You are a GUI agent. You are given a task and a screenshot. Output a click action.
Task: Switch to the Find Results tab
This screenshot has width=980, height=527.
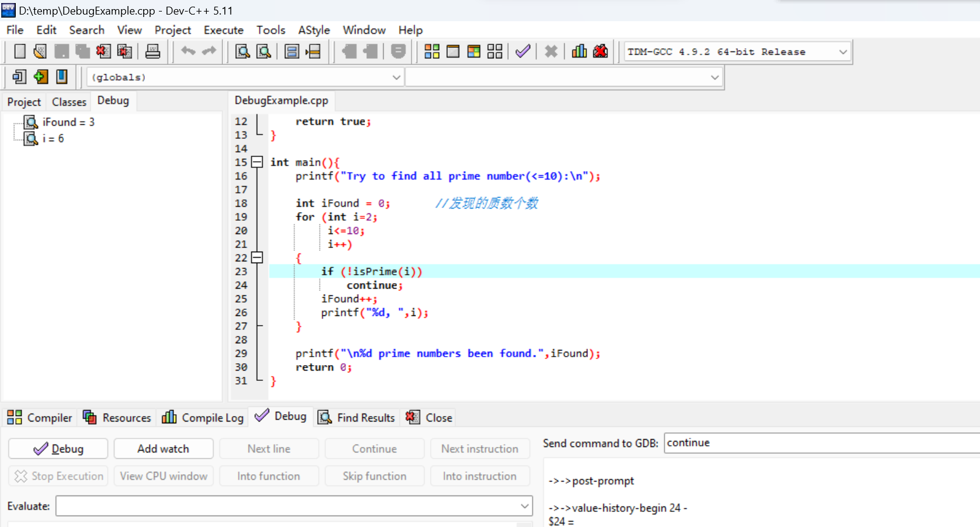tap(357, 417)
